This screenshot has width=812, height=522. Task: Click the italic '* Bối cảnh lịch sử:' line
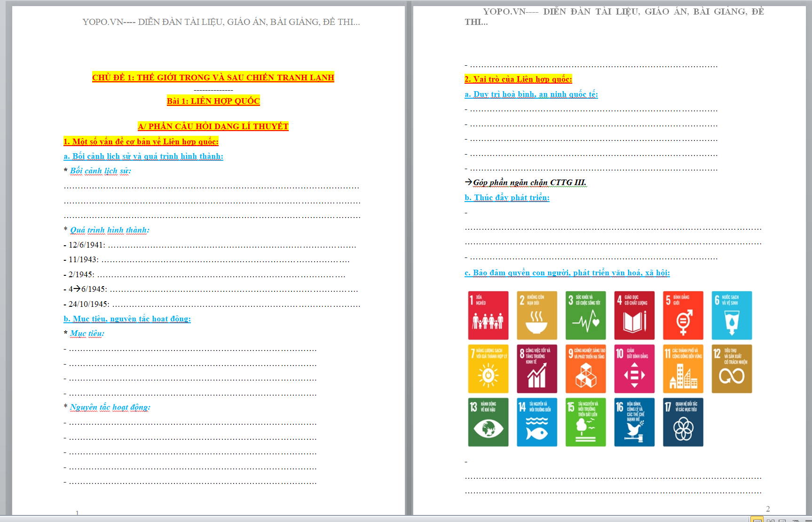tap(97, 171)
